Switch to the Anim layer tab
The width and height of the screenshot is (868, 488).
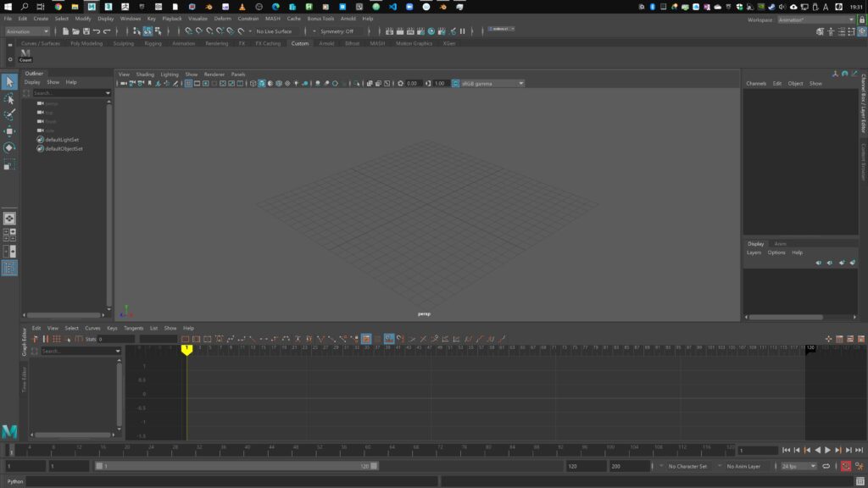click(x=780, y=243)
